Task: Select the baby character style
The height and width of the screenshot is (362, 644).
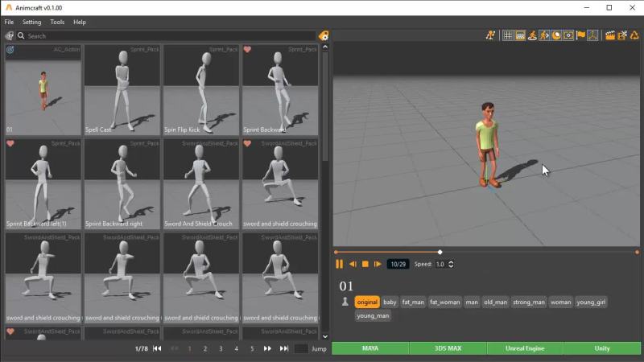Action: click(390, 302)
